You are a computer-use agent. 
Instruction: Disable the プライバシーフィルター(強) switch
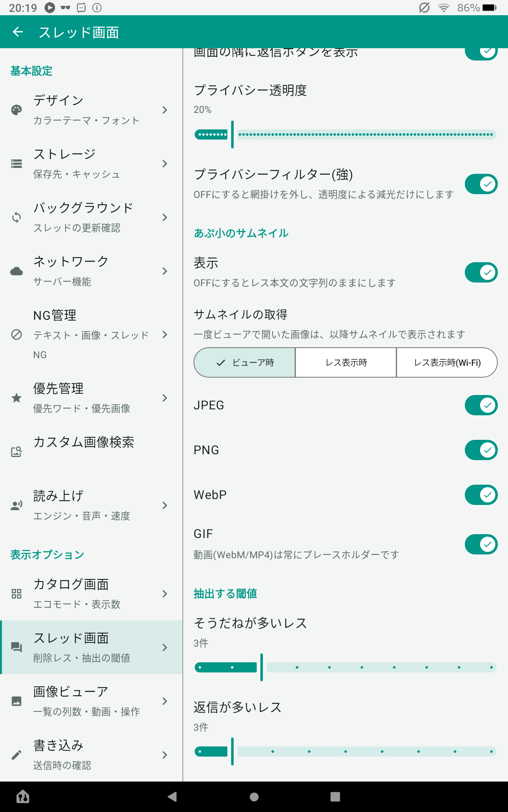481,184
